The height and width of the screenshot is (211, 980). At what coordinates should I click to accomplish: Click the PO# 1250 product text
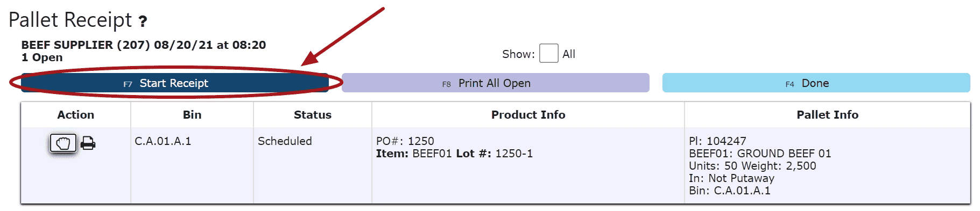tap(405, 141)
